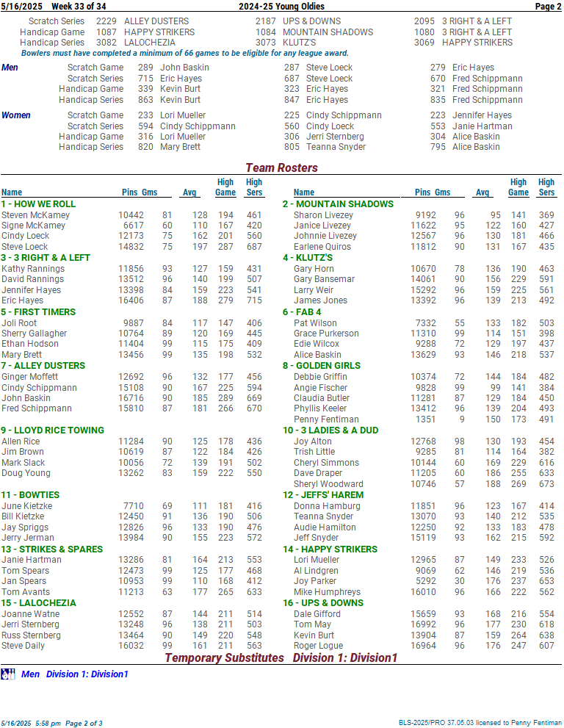Screen dimensions: 564x728
Task: Click the 'Temporary Substitutes' heading text
Action: 225,658
